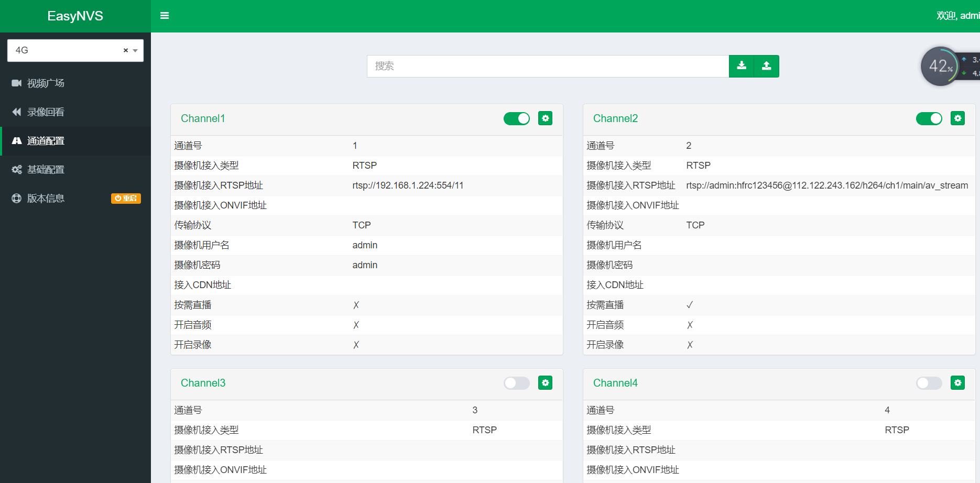Disable the Channel2 toggle switch
Viewport: 980px width, 483px height.
pos(929,118)
